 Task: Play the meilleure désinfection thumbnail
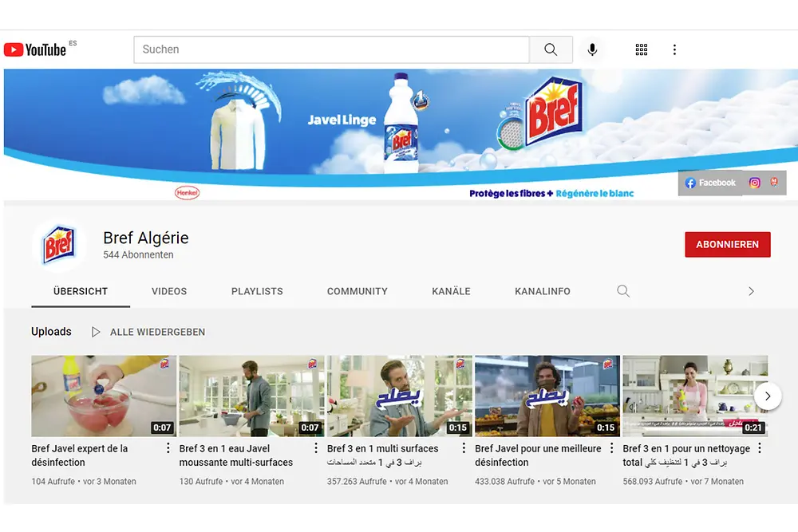pos(547,396)
